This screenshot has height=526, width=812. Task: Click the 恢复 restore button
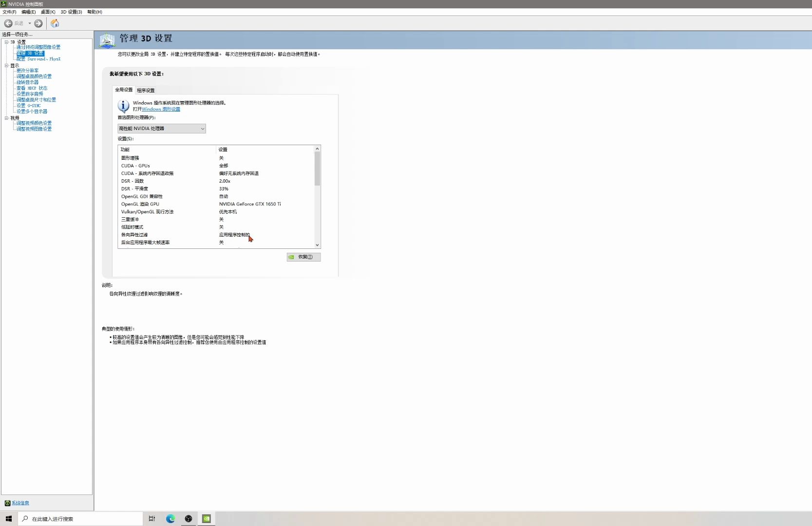pos(303,257)
